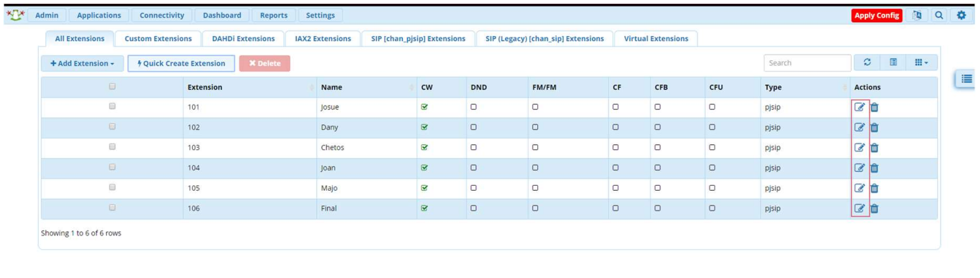The width and height of the screenshot is (980, 278).
Task: Select row checkbox for extension 106
Action: pos(112,207)
